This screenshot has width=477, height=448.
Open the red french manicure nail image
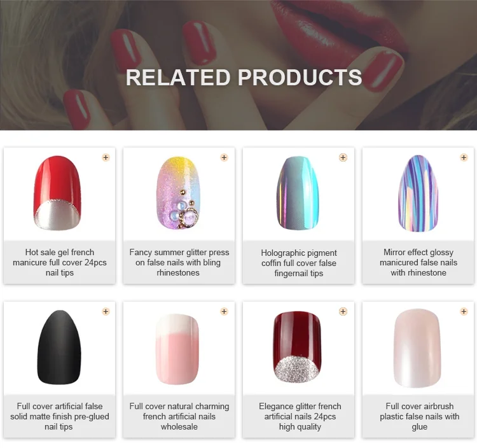point(57,193)
